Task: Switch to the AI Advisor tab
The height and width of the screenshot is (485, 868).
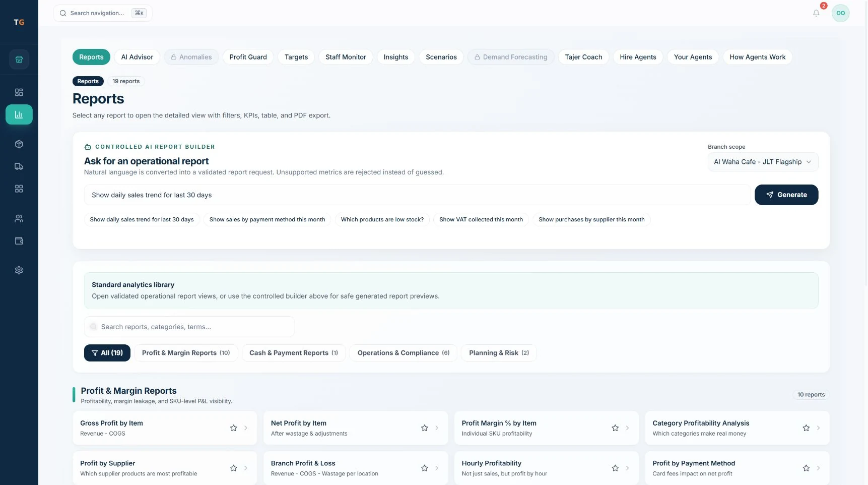Action: click(137, 57)
